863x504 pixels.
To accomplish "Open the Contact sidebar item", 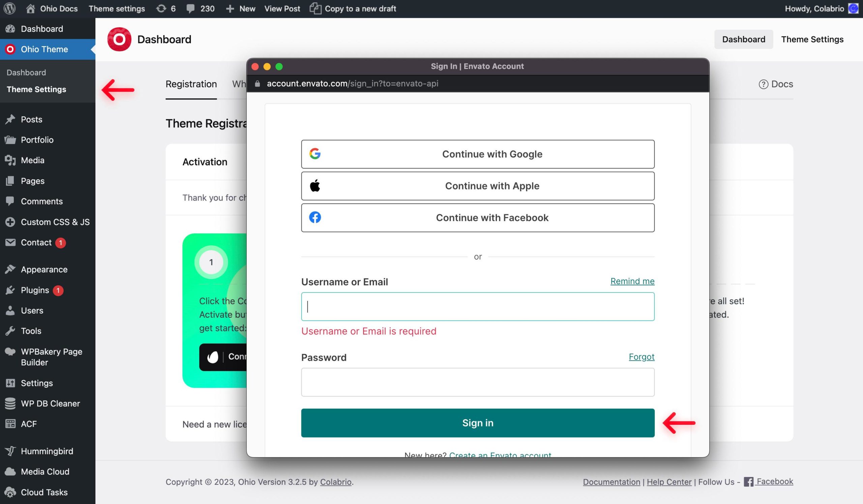I will pos(48,242).
